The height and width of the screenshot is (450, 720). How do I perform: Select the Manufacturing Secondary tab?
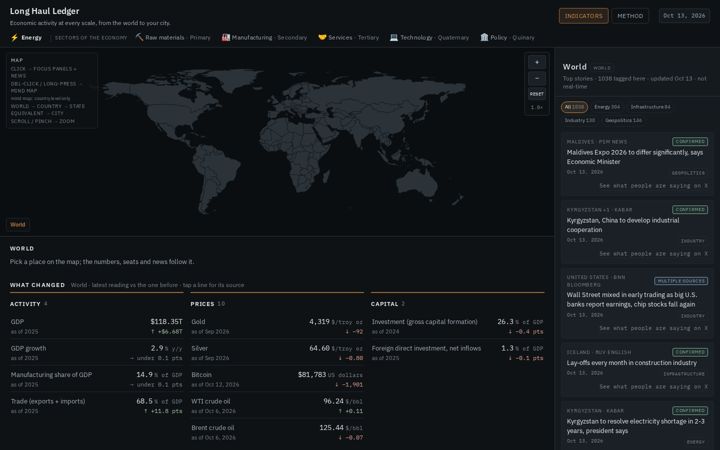(x=264, y=38)
